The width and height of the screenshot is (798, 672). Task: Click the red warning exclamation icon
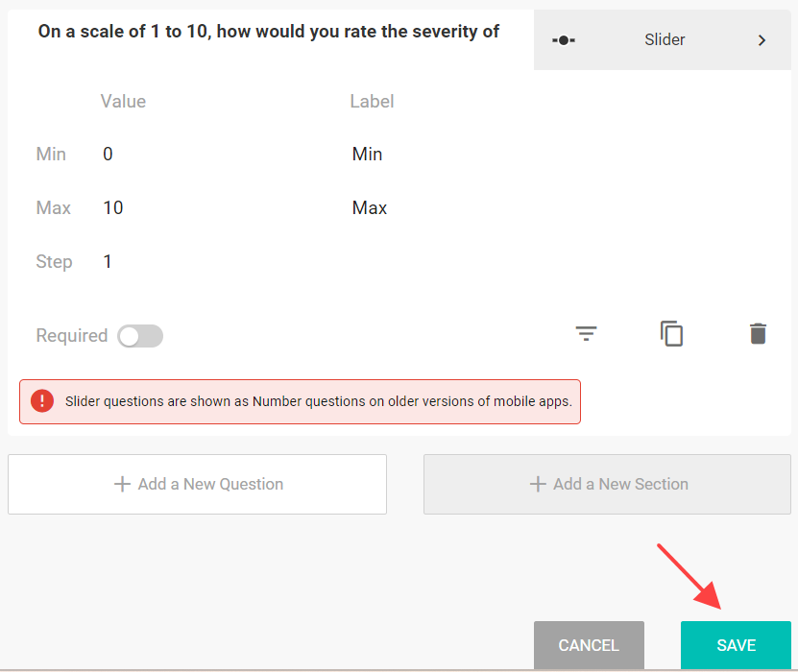pyautogui.click(x=42, y=401)
